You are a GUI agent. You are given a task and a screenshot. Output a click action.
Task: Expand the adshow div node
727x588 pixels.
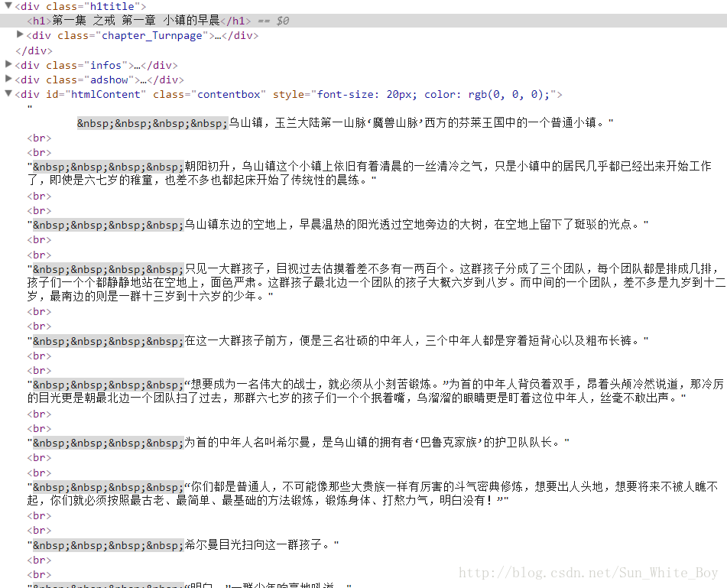tap(8, 78)
